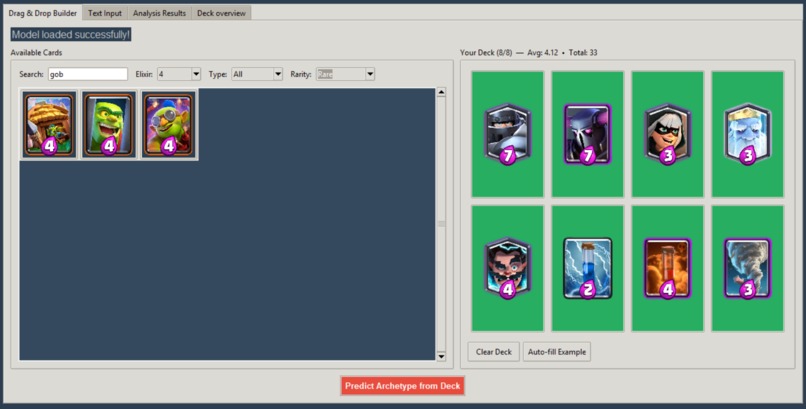The image size is (806, 409).
Task: Select the Drag & Drop Builder tab
Action: click(x=43, y=13)
